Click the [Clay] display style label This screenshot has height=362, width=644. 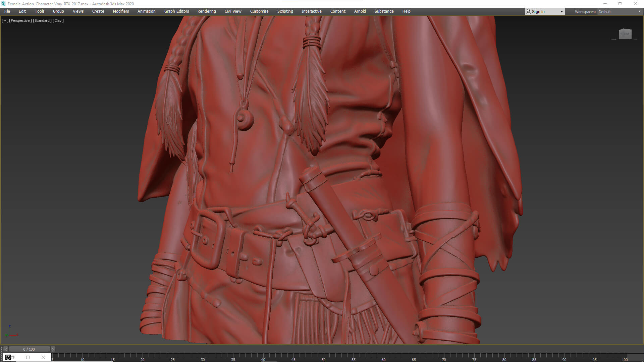[58, 20]
